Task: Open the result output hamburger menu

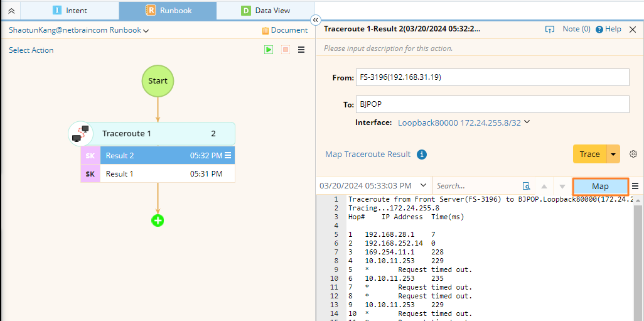Action: 635,186
